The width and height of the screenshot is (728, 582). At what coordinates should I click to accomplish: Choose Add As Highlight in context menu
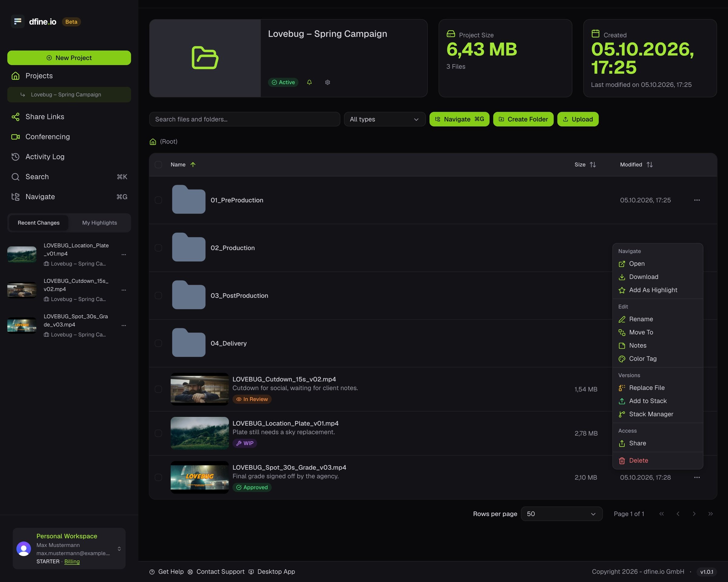tap(657, 290)
